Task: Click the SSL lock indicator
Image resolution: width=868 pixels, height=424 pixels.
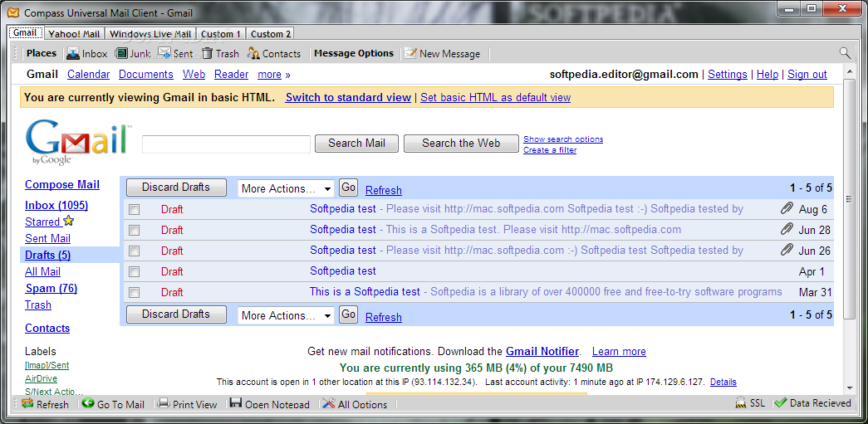Action: 750,403
